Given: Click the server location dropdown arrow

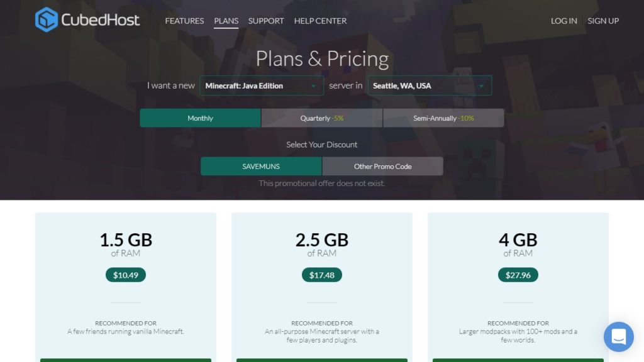Looking at the screenshot, I should [x=481, y=85].
